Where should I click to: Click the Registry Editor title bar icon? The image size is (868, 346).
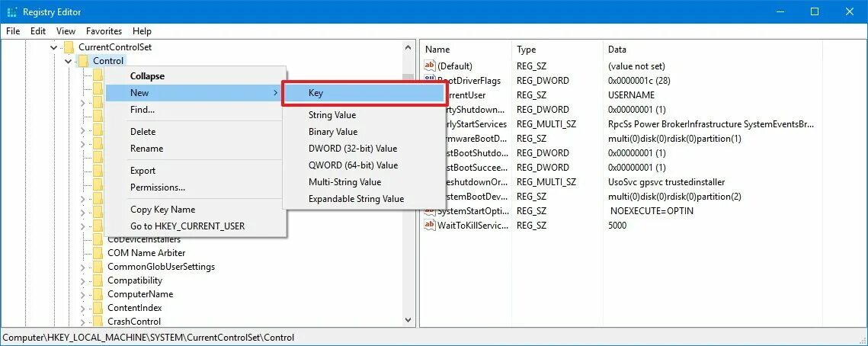tap(11, 11)
